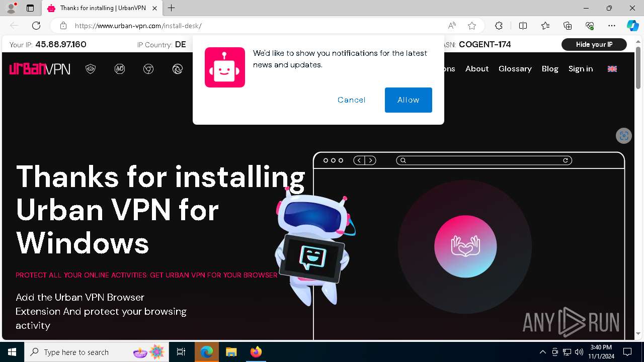Screen dimensions: 644x362
Task: View site information lock icon
Action: (x=63, y=26)
